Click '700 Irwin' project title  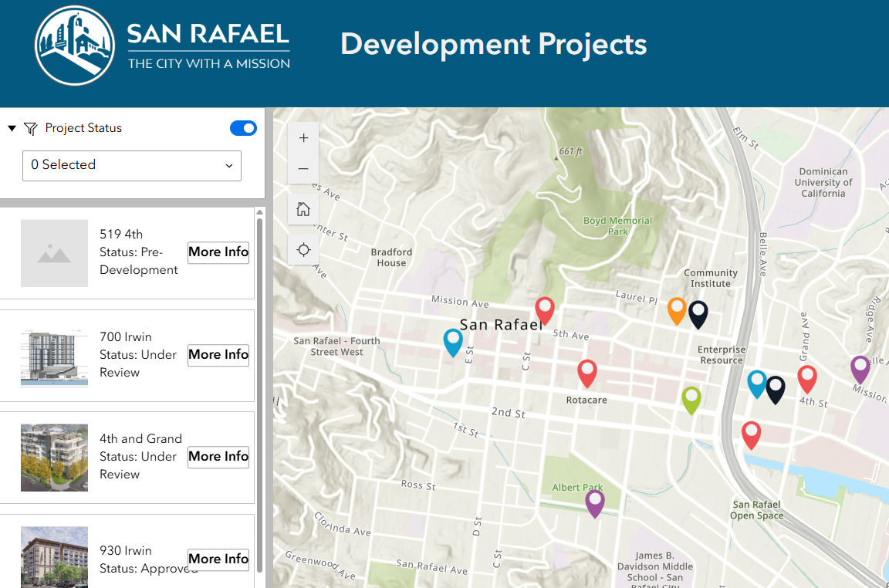[126, 336]
